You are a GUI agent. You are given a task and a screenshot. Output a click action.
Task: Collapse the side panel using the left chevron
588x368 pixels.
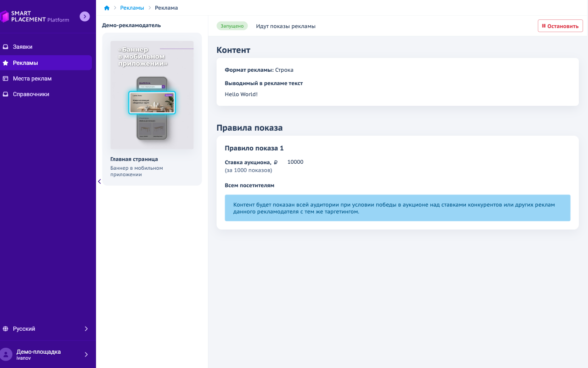pyautogui.click(x=99, y=181)
